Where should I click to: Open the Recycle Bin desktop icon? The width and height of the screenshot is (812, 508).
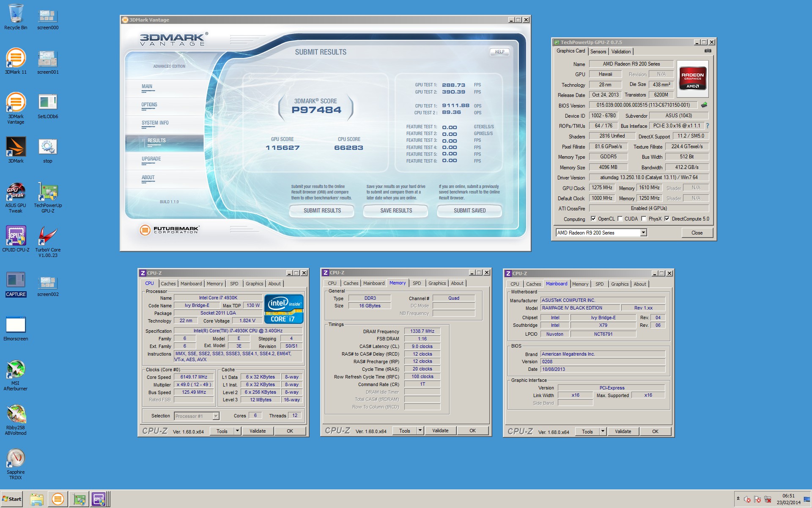[16, 17]
